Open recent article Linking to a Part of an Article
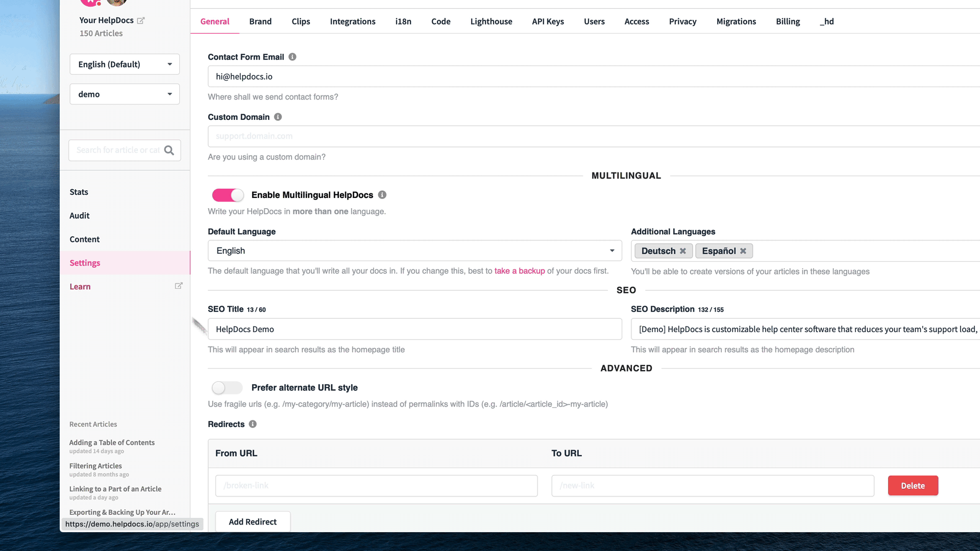 point(115,489)
